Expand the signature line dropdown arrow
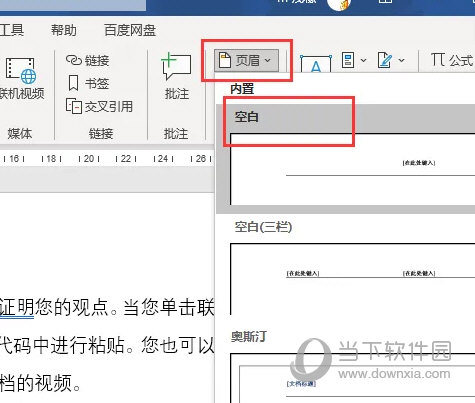The height and width of the screenshot is (403, 475). (401, 60)
